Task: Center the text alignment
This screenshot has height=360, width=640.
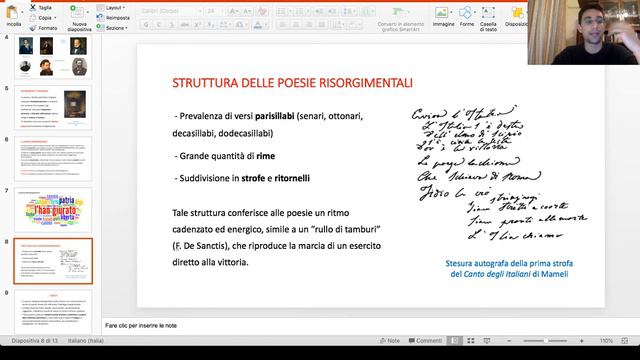Action: [x=296, y=25]
